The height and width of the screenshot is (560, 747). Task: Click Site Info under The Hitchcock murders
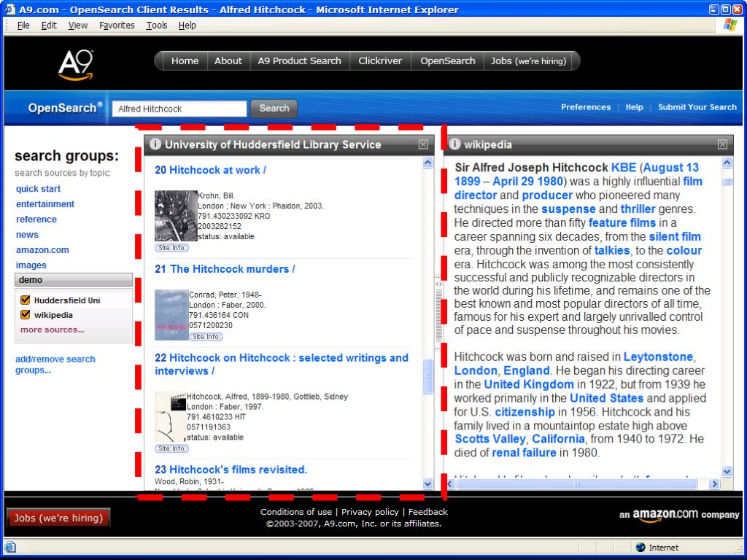click(x=206, y=336)
